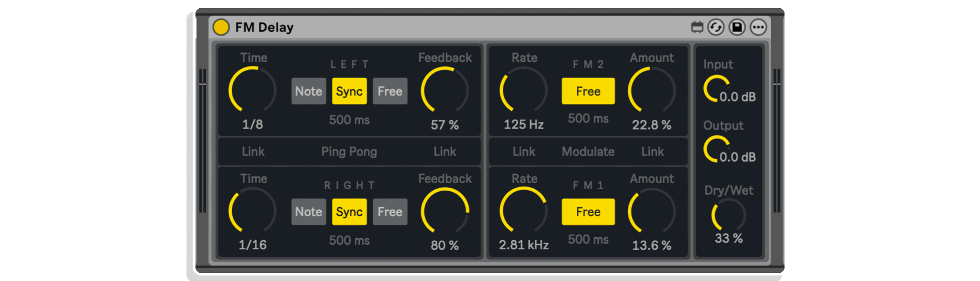Click the Input 0.0 dB value
This screenshot has height=281, width=980.
pos(738,97)
